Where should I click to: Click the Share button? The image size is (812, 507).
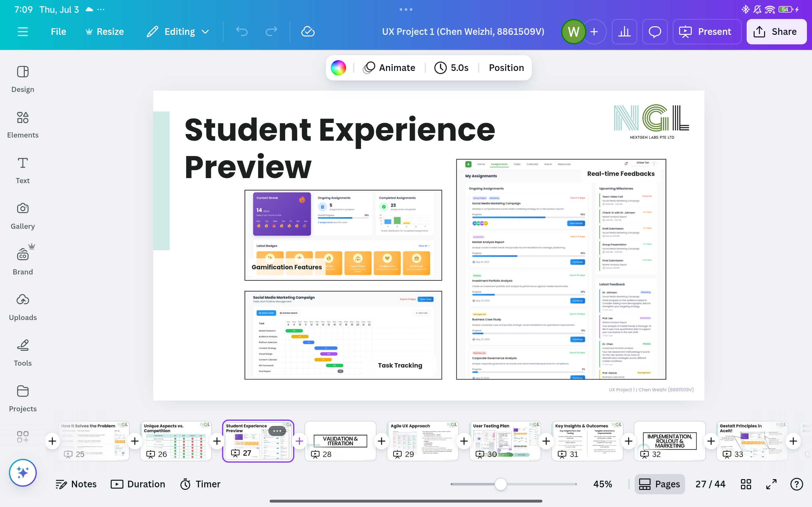[776, 31]
